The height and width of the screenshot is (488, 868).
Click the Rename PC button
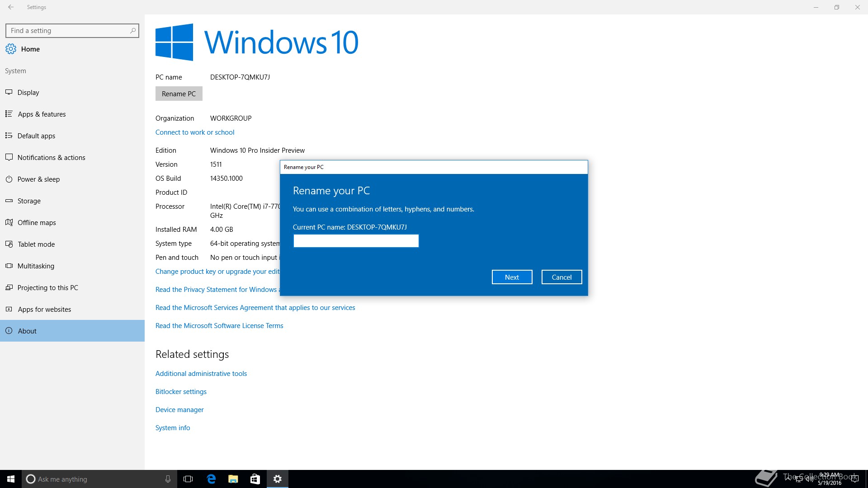pos(179,94)
